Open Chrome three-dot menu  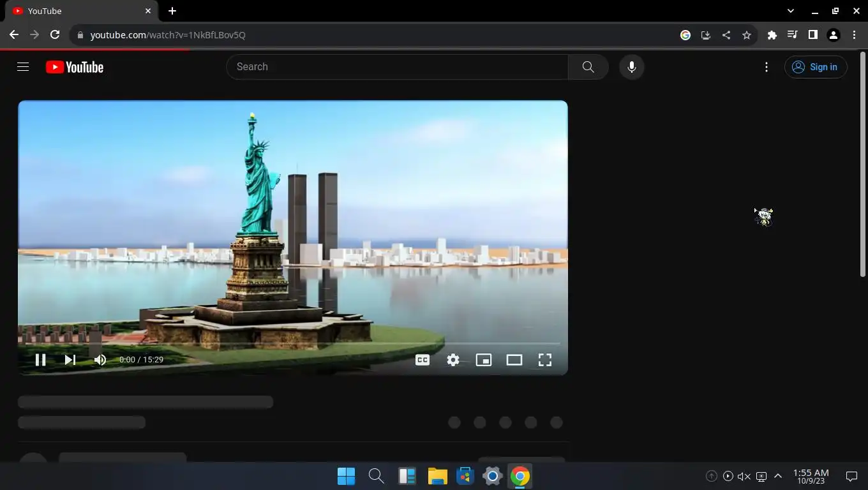(854, 35)
